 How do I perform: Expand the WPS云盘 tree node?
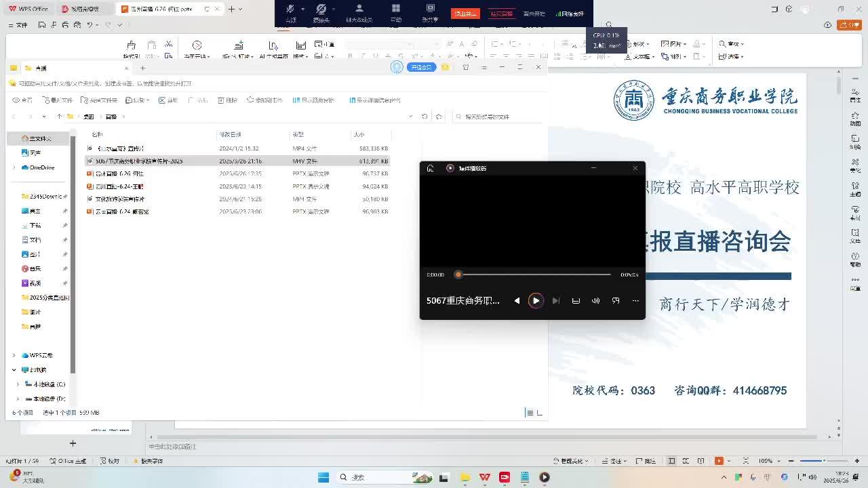tap(14, 355)
